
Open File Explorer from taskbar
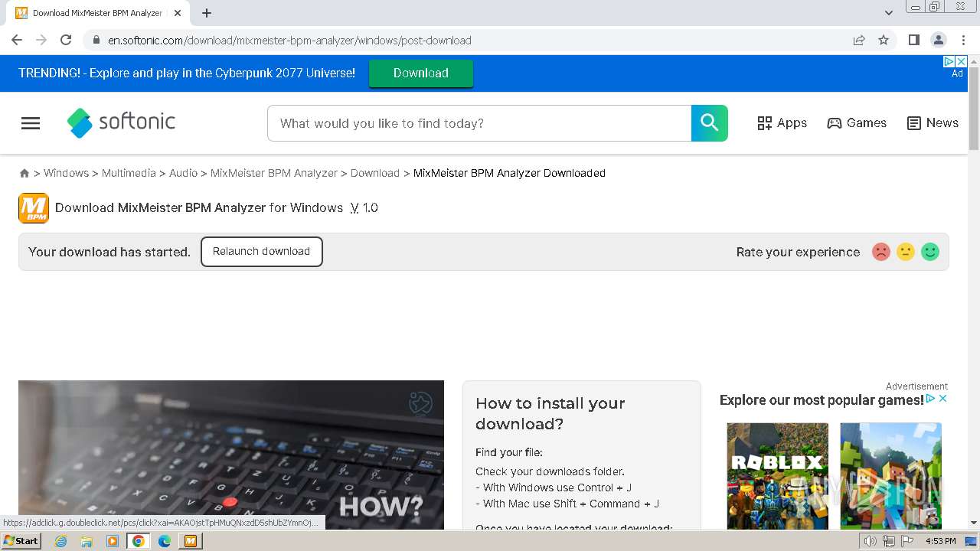point(87,541)
